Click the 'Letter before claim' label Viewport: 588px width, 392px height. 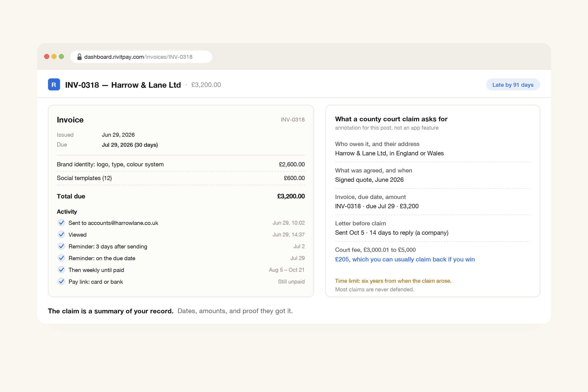tap(360, 223)
